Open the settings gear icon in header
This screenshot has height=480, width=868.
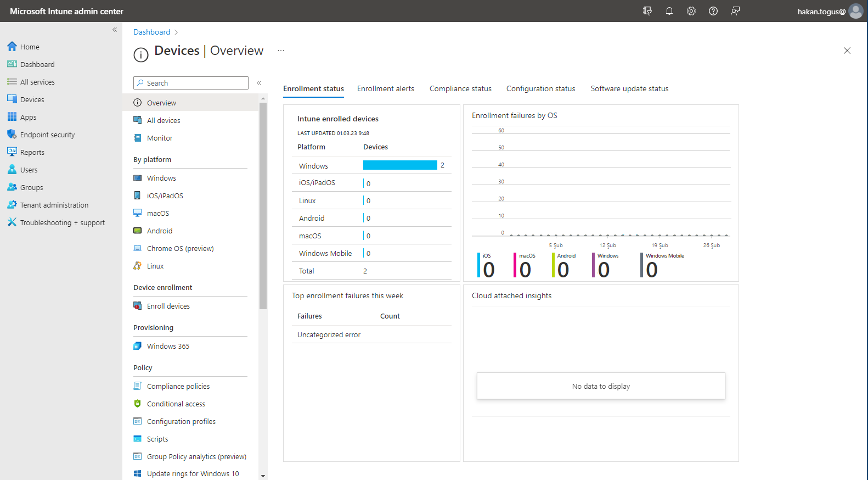(x=691, y=11)
